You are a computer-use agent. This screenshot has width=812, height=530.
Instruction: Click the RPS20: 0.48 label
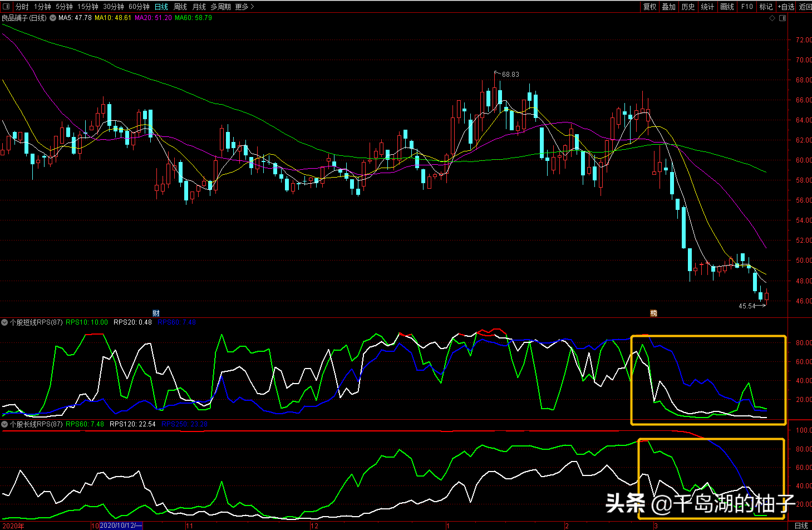(x=132, y=322)
